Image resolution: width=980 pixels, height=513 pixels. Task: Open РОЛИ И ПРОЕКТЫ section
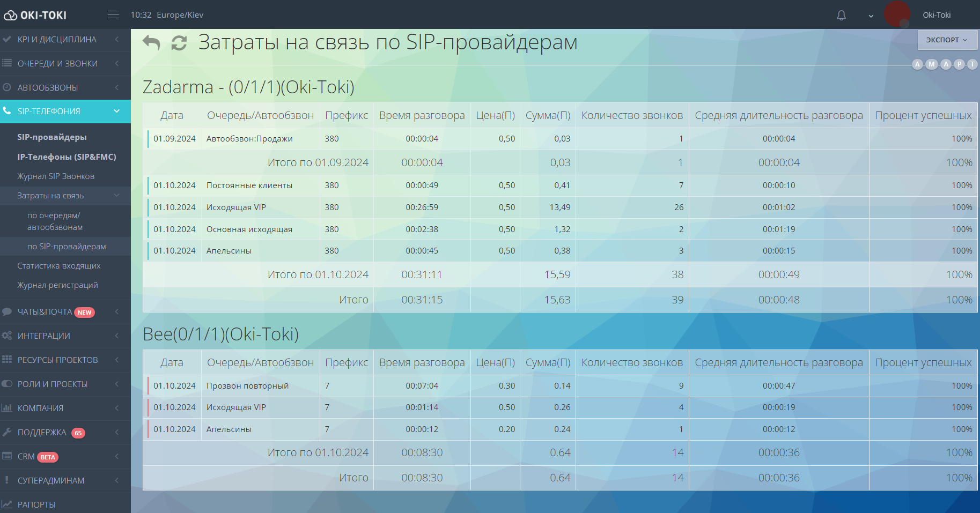pyautogui.click(x=65, y=384)
